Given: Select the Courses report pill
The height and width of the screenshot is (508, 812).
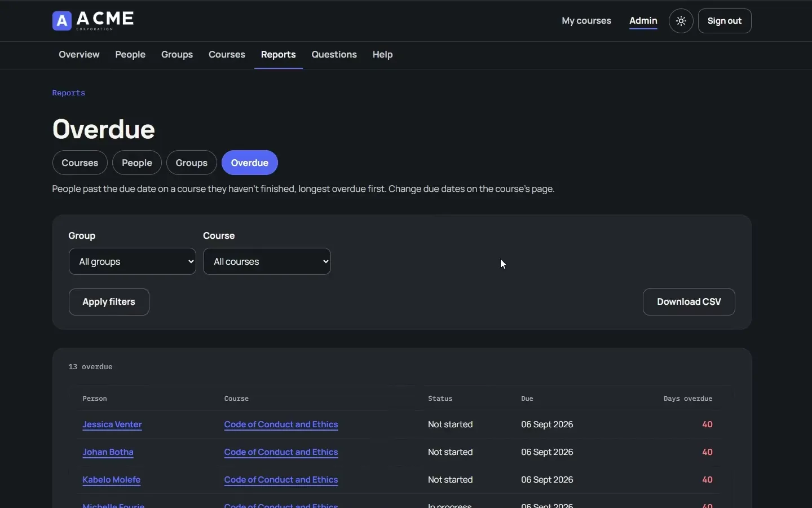Looking at the screenshot, I should pos(80,163).
